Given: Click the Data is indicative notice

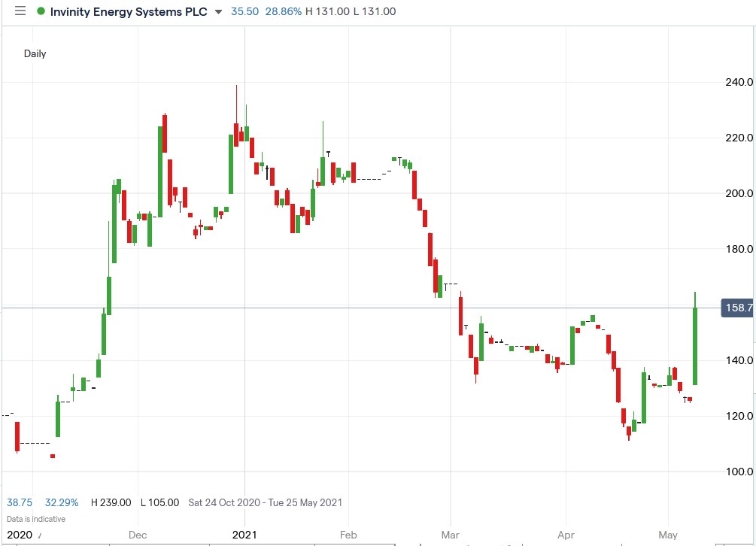Looking at the screenshot, I should [x=36, y=519].
